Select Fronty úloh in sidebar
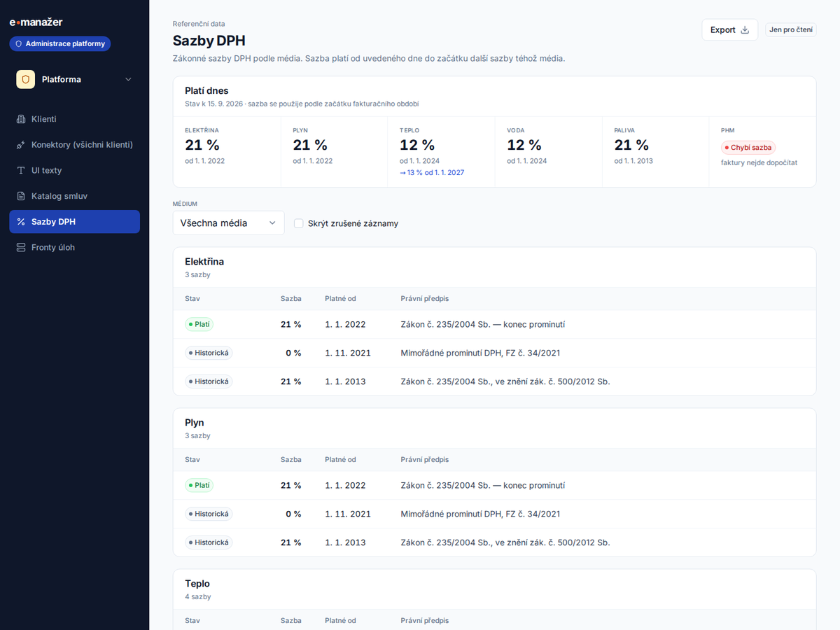Image resolution: width=840 pixels, height=630 pixels. point(75,247)
